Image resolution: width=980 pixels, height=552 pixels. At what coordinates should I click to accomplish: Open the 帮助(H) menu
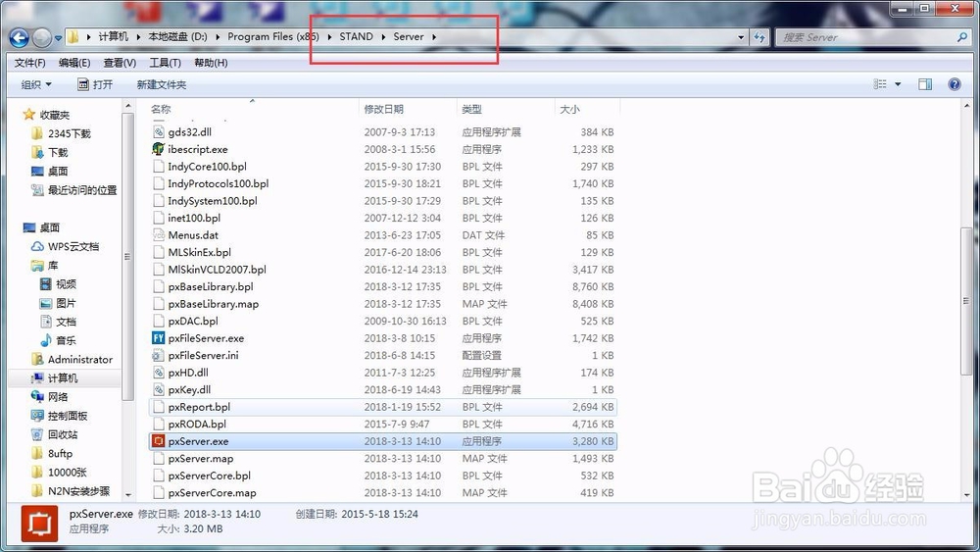coord(211,63)
